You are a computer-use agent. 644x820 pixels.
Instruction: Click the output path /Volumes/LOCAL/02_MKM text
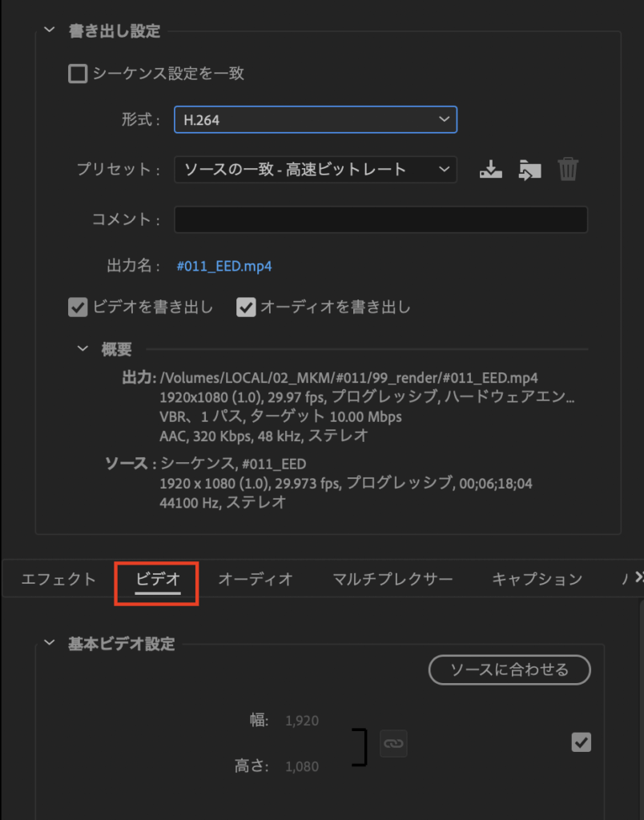(349, 378)
